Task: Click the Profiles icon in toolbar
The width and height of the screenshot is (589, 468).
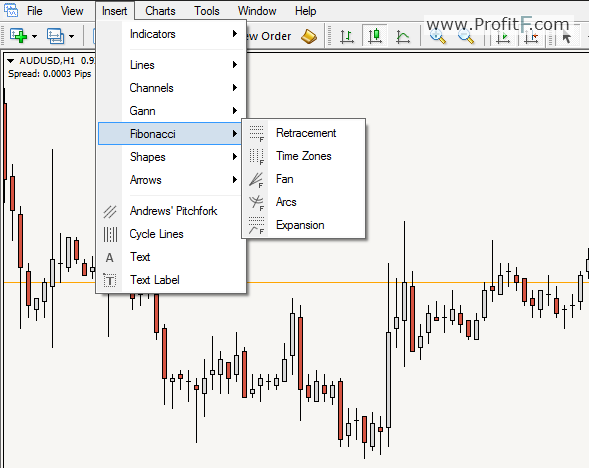Action: click(55, 36)
